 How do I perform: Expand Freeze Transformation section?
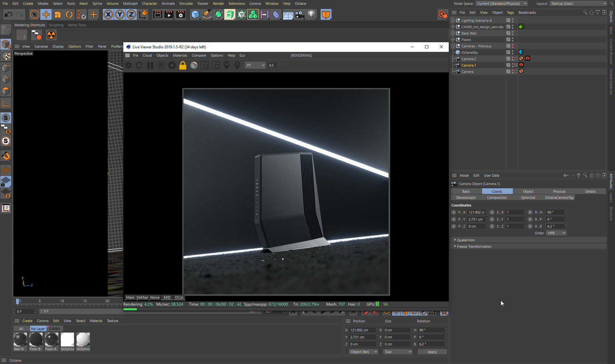point(455,246)
